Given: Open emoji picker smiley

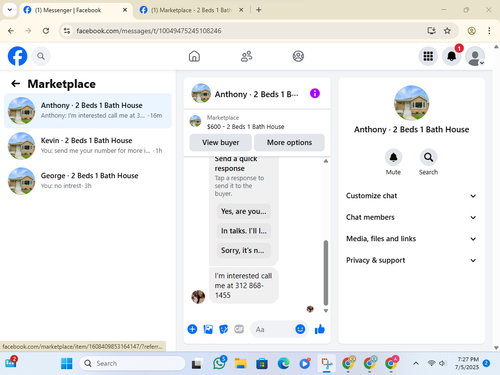Looking at the screenshot, I should click(x=300, y=329).
